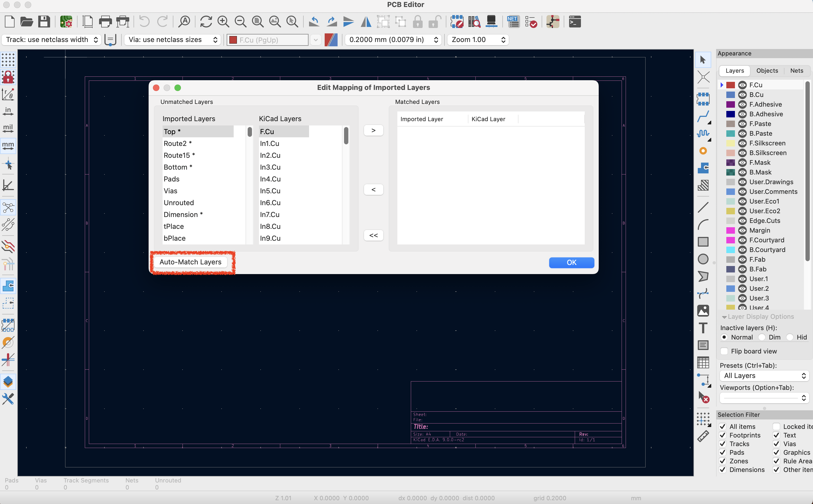Rotate selection counterclockwise
The image size is (813, 504).
coord(314,22)
